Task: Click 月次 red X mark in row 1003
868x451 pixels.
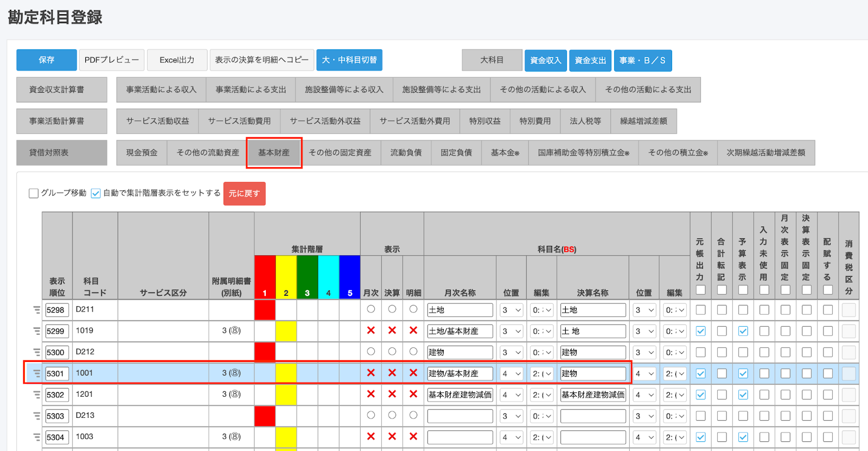Action: coord(371,436)
